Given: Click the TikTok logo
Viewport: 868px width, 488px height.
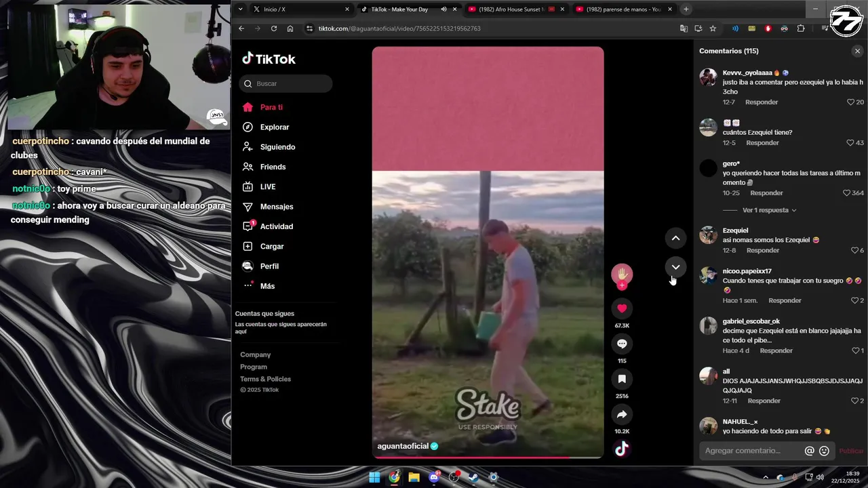Looking at the screenshot, I should pyautogui.click(x=269, y=59).
